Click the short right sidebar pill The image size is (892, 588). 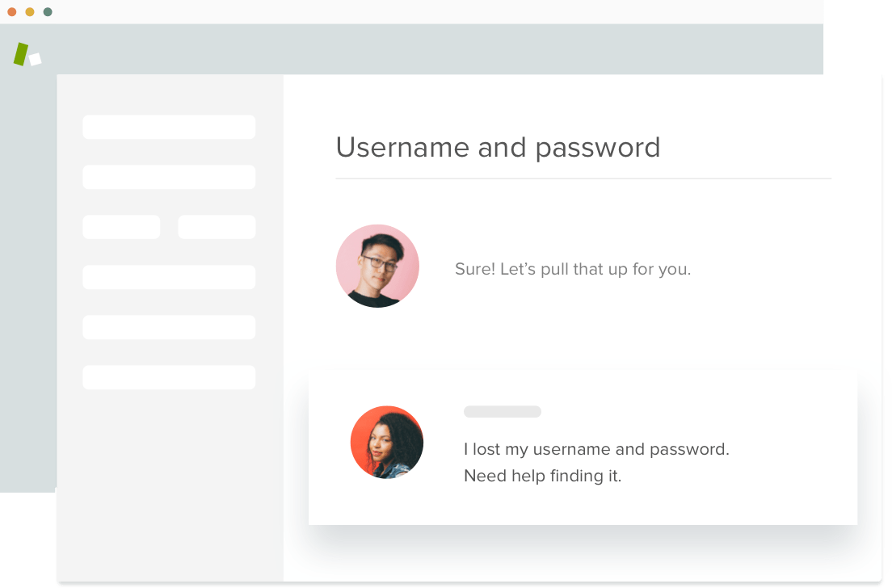click(x=217, y=227)
